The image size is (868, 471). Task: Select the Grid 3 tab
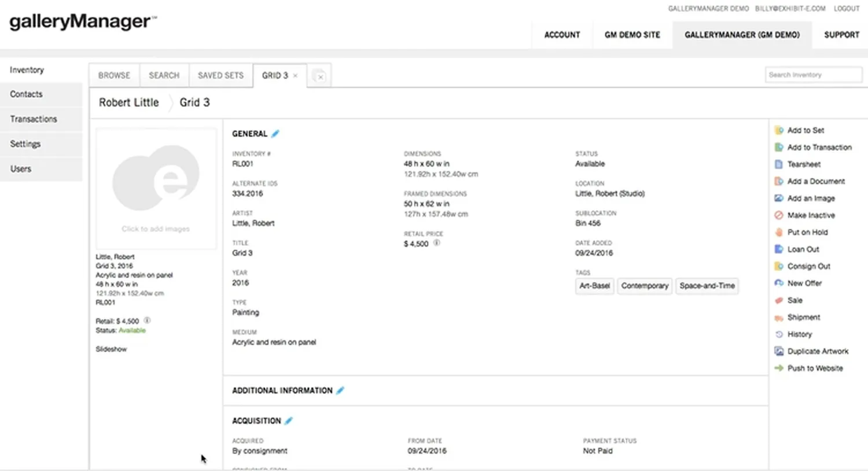click(275, 75)
